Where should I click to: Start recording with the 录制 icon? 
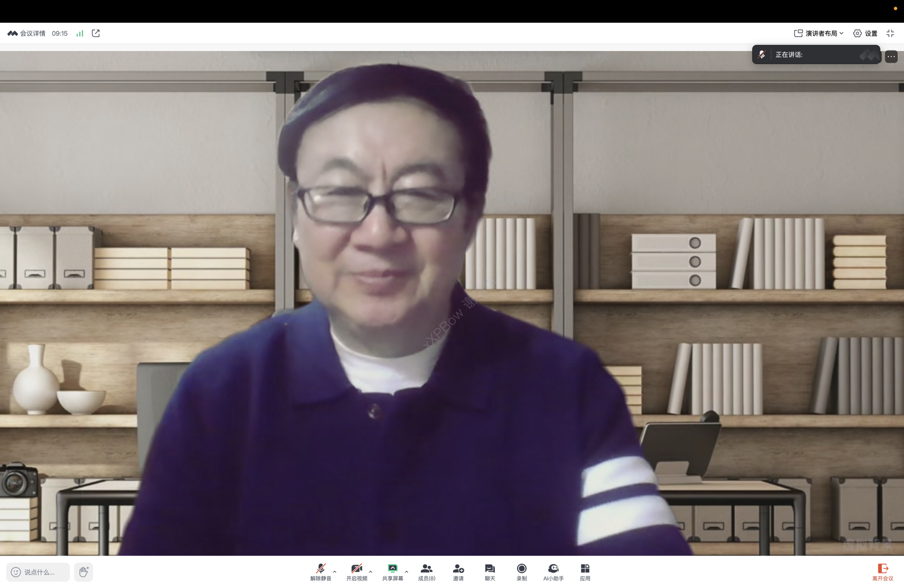tap(522, 572)
